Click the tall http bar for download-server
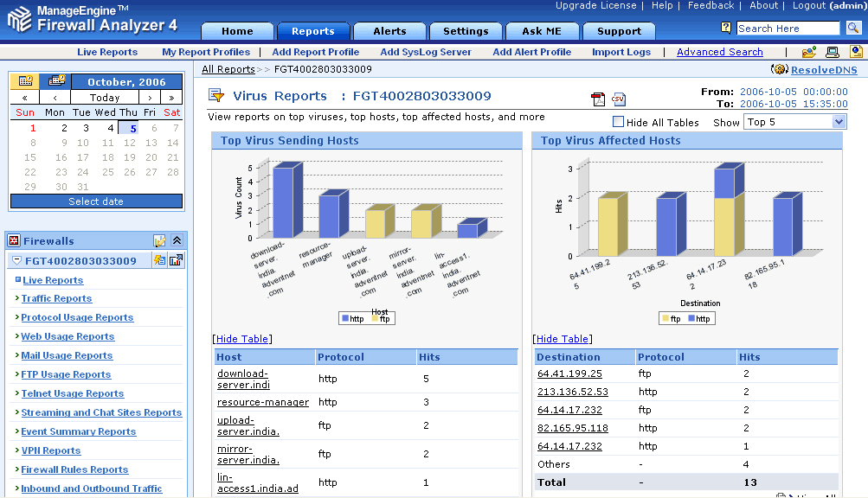 point(286,201)
